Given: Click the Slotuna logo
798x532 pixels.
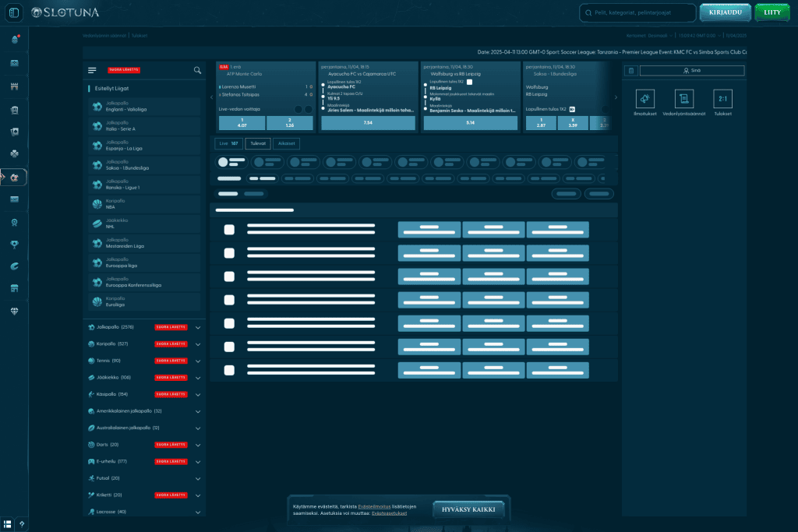Looking at the screenshot, I should [65, 12].
